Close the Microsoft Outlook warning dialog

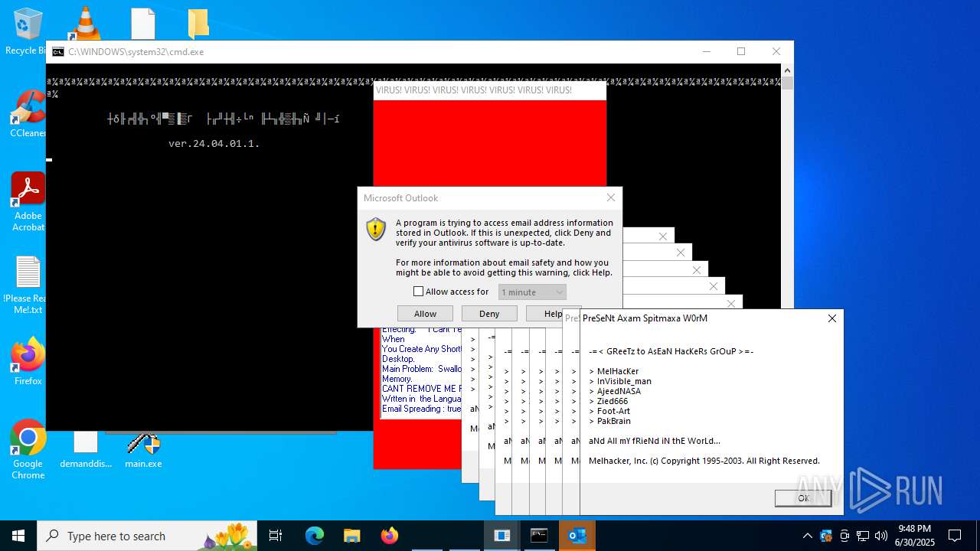[x=611, y=197]
